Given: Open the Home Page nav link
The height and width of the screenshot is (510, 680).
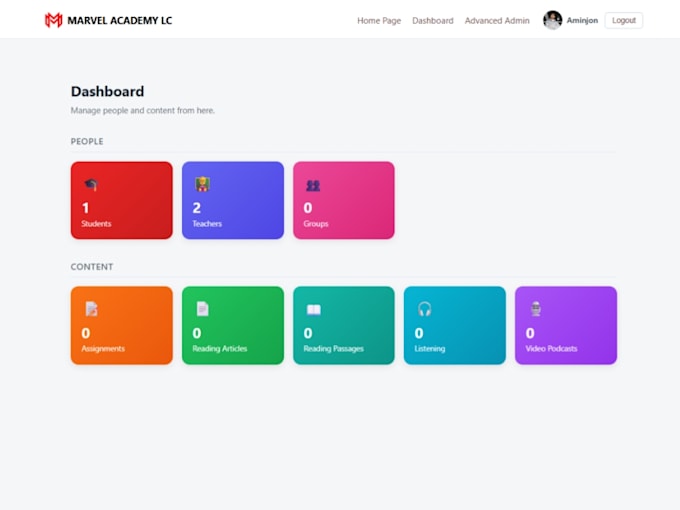Looking at the screenshot, I should (x=379, y=20).
